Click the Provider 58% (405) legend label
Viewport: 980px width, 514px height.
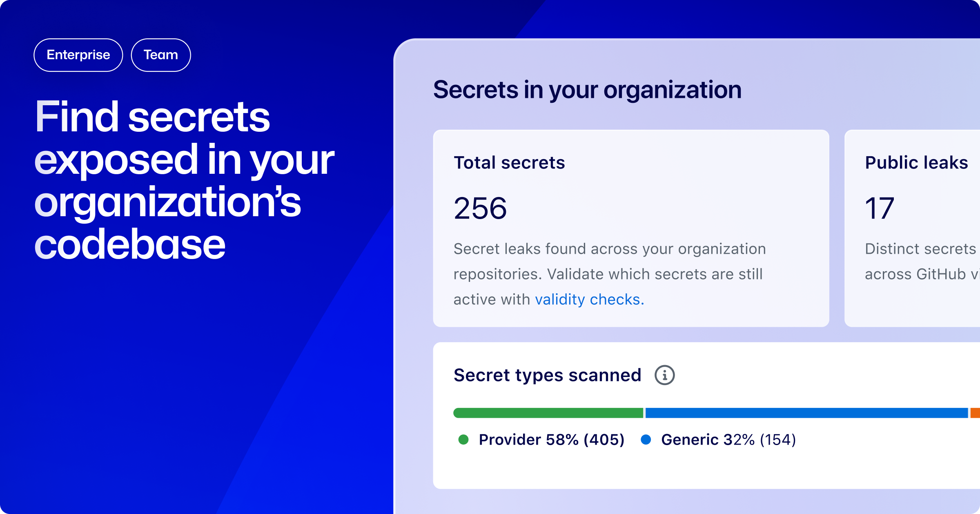(551, 439)
